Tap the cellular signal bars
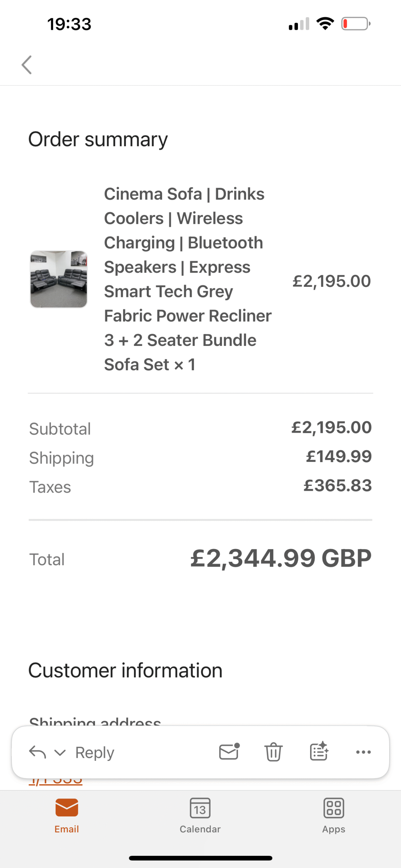 299,24
